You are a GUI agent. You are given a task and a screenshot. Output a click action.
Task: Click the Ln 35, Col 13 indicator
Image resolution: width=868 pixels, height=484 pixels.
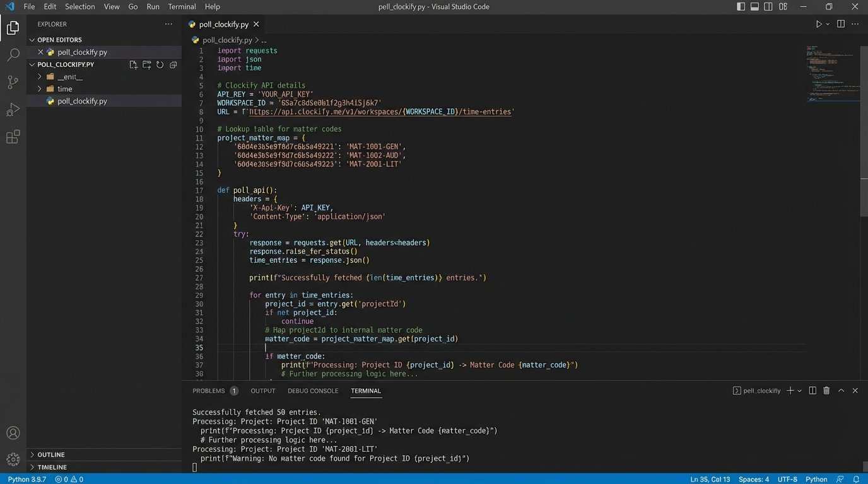[710, 479]
